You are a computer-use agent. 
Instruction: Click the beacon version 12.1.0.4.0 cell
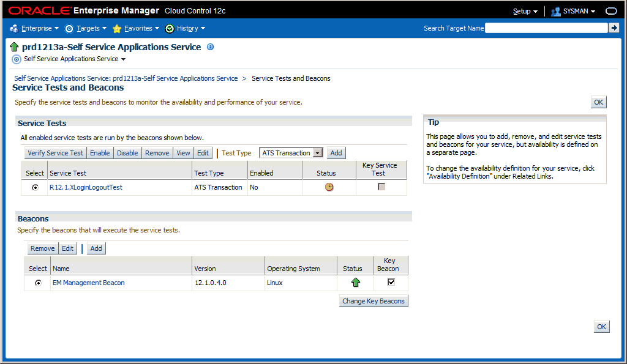[228, 283]
